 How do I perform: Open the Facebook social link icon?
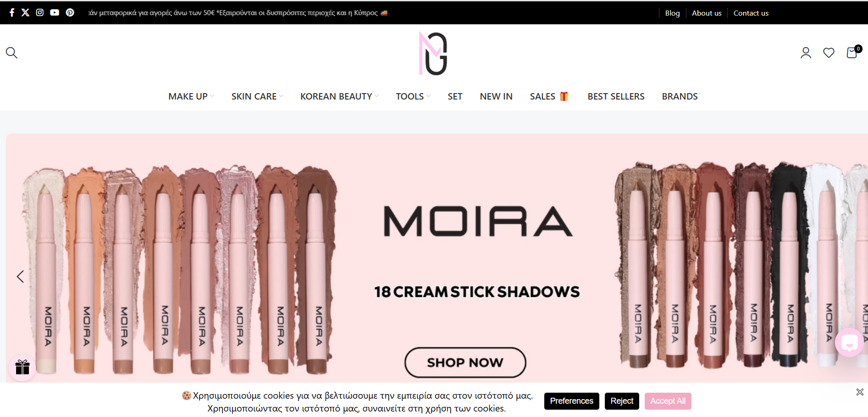12,12
